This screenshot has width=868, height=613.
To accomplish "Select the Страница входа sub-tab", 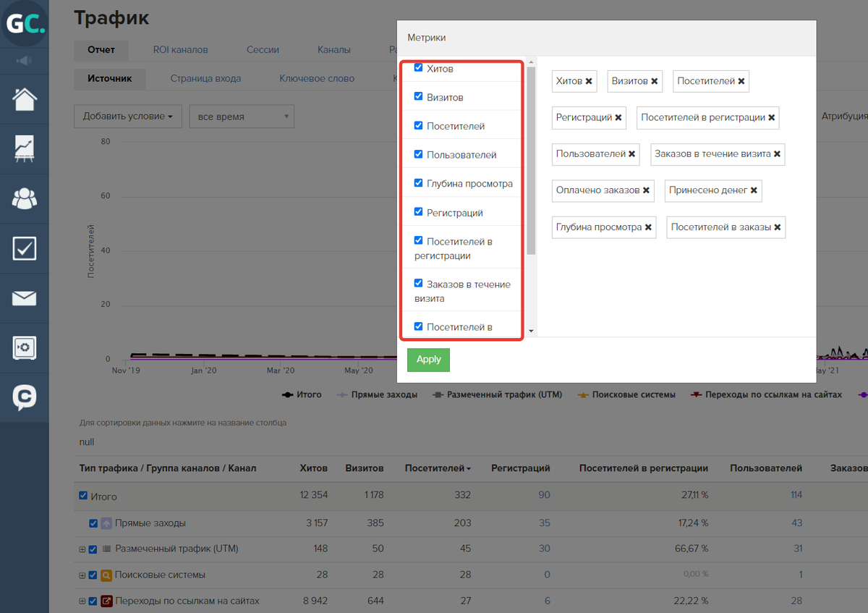I will coord(205,78).
